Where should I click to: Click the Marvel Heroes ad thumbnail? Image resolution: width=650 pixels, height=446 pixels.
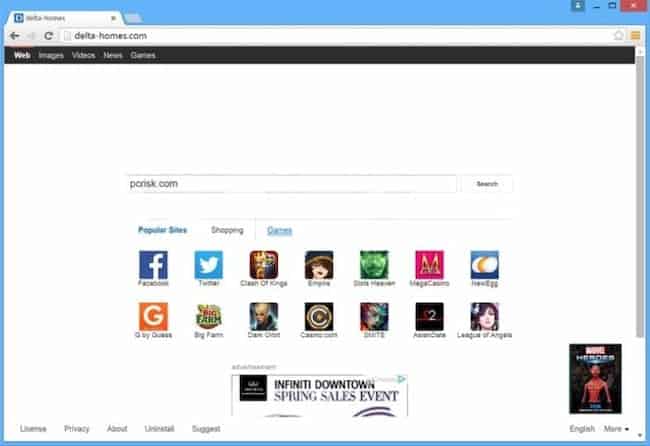point(595,378)
